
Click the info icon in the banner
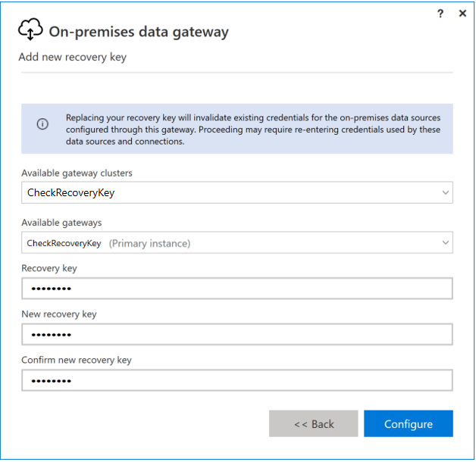click(x=42, y=123)
